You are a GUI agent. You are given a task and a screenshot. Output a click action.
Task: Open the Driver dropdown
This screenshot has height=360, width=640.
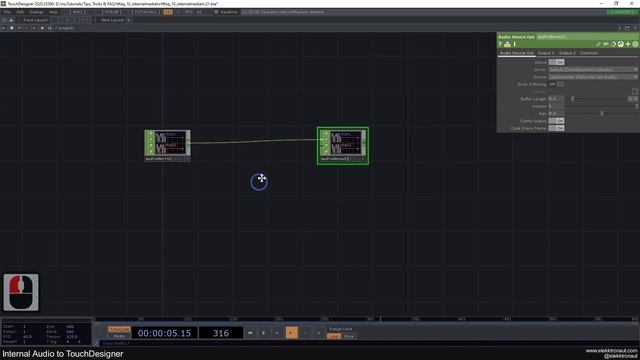593,69
